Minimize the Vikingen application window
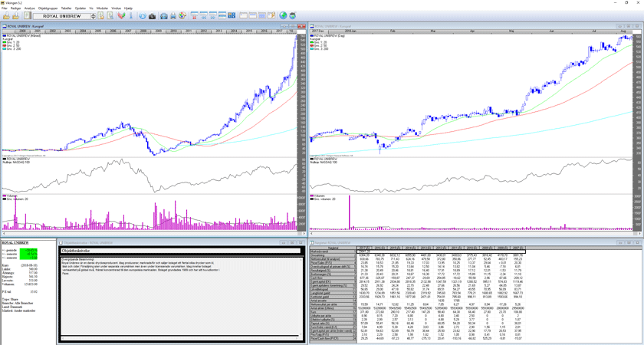644x345 pixels. point(615,2)
